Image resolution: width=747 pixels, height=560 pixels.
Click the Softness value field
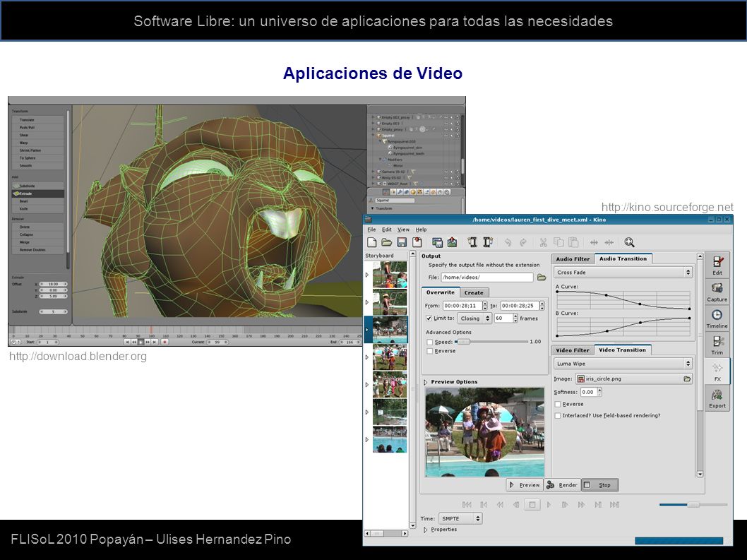(588, 392)
